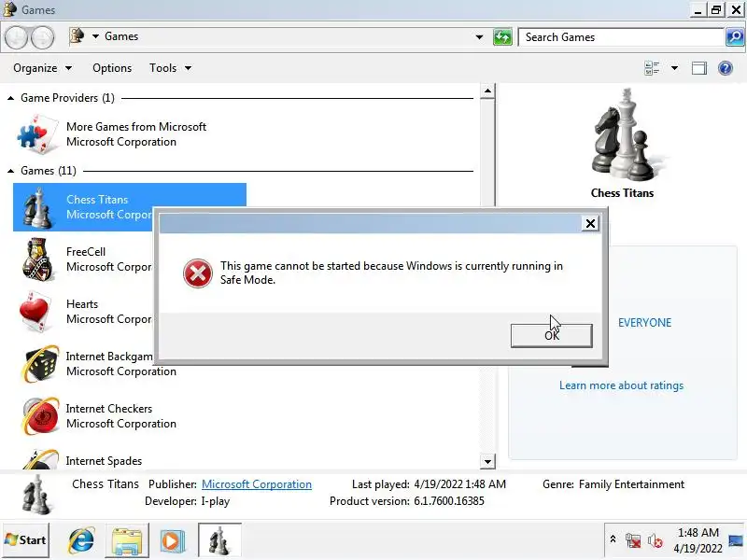Open Learn more about ratings link

pyautogui.click(x=621, y=385)
